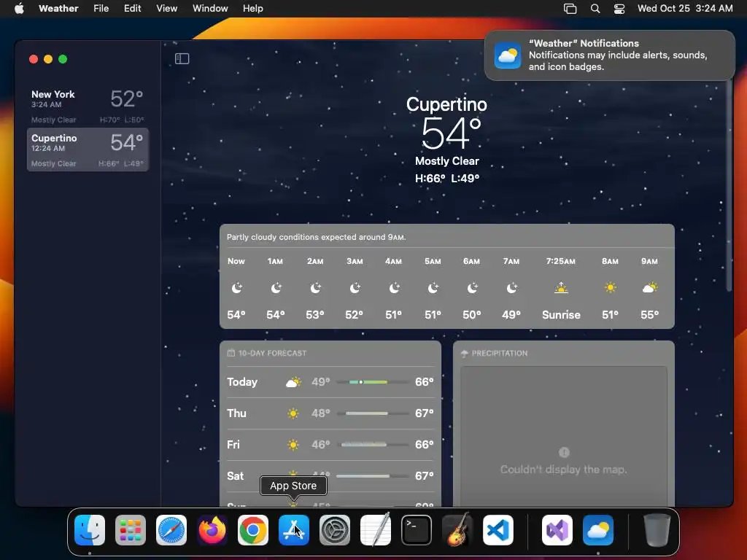
Task: Click the "Couldn't display the map." message
Action: [564, 470]
